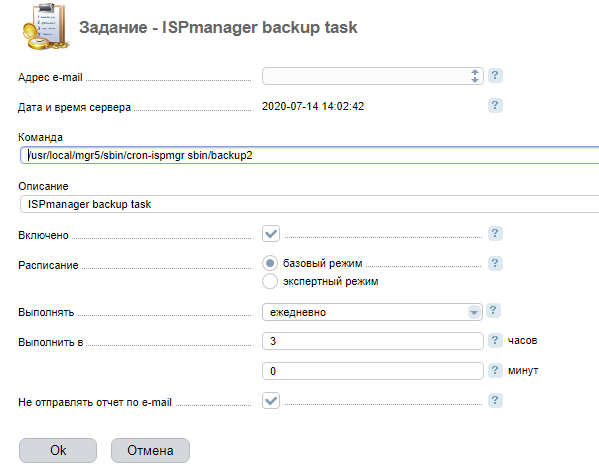The width and height of the screenshot is (599, 473).
Task: Click the hours field showing 3
Action: tap(372, 341)
